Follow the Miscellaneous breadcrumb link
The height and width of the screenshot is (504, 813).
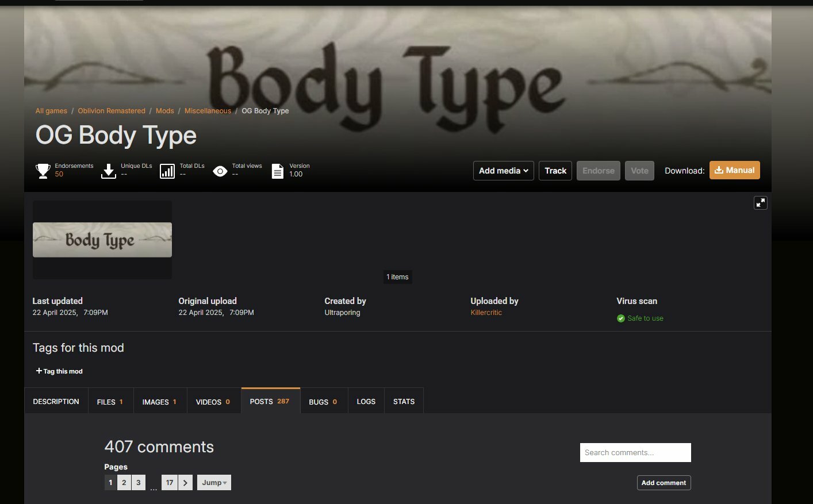(208, 111)
